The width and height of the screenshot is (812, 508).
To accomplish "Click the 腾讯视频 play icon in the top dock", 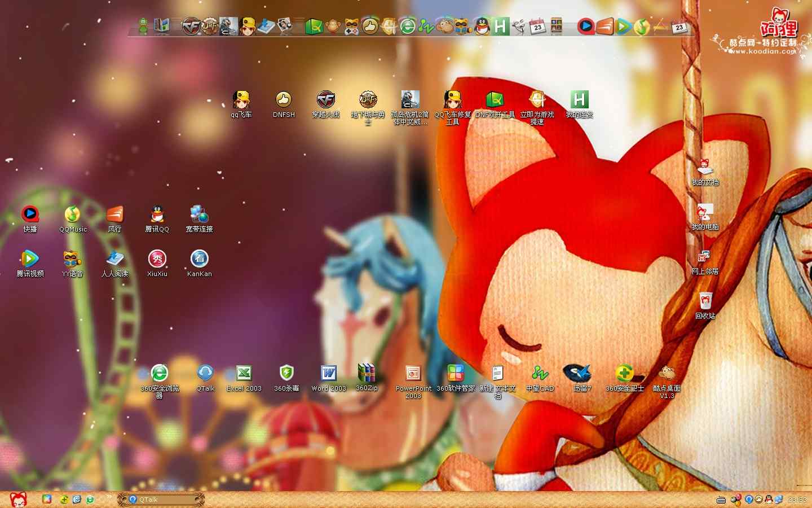I will pos(623,26).
